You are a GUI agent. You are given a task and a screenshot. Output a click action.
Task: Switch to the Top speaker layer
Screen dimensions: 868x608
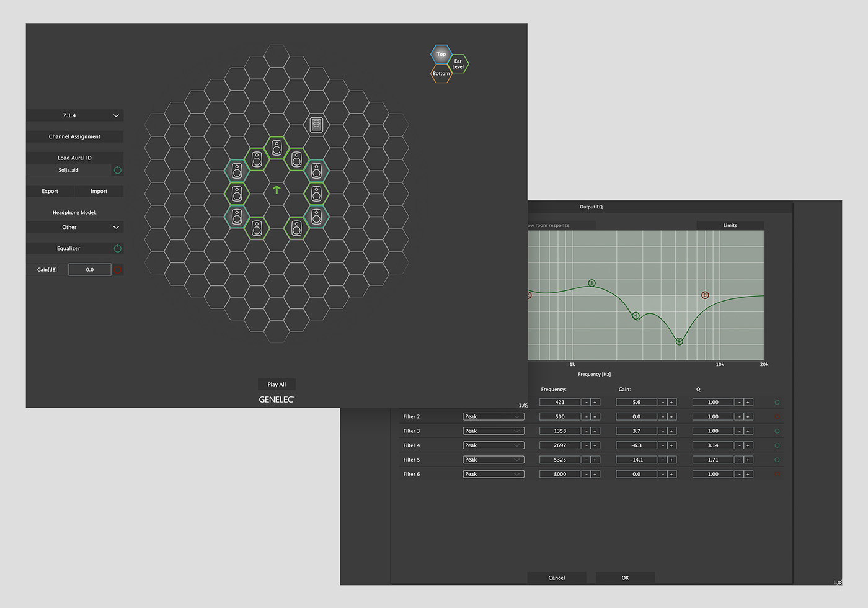pos(441,55)
